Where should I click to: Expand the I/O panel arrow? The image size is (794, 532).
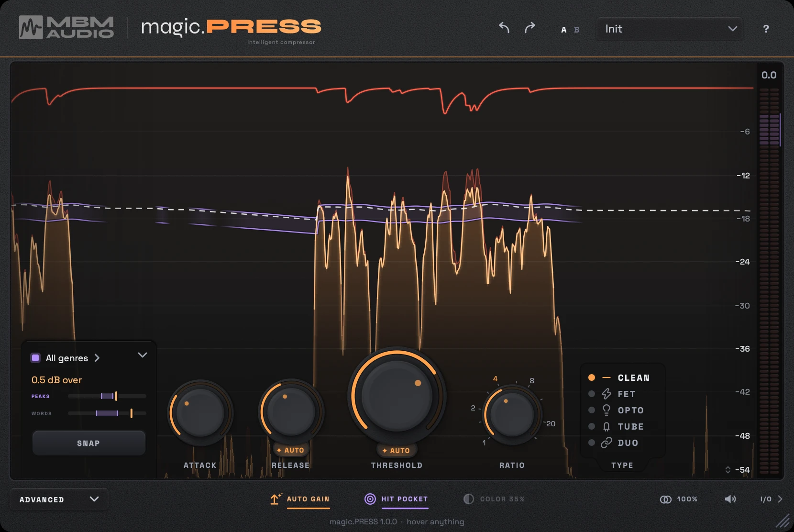pyautogui.click(x=780, y=499)
